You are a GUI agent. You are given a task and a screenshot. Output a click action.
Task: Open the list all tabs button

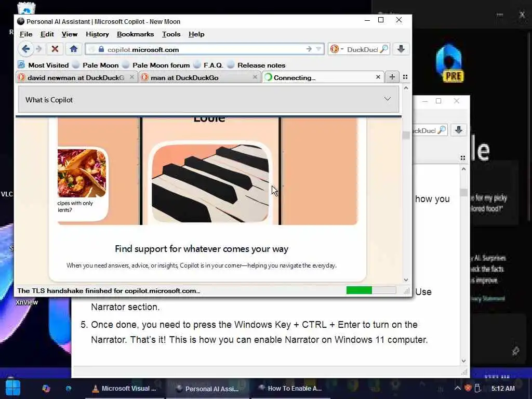click(405, 77)
